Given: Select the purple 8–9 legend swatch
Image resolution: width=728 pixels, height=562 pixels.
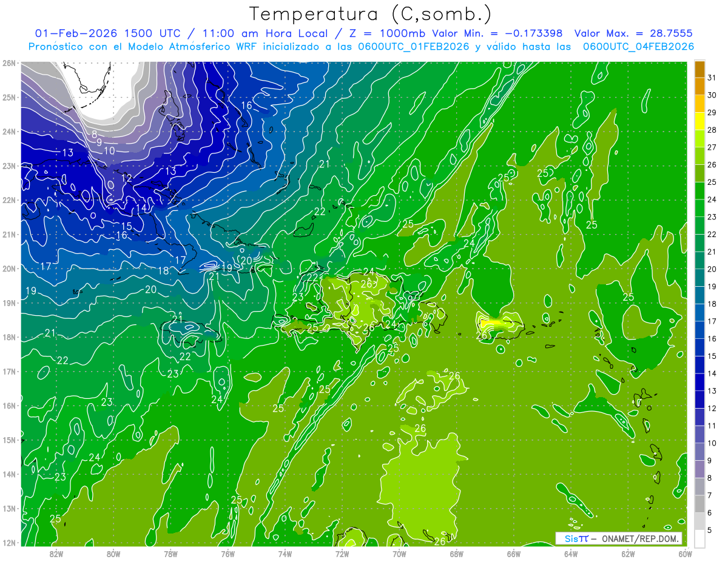Looking at the screenshot, I should pyautogui.click(x=699, y=469).
